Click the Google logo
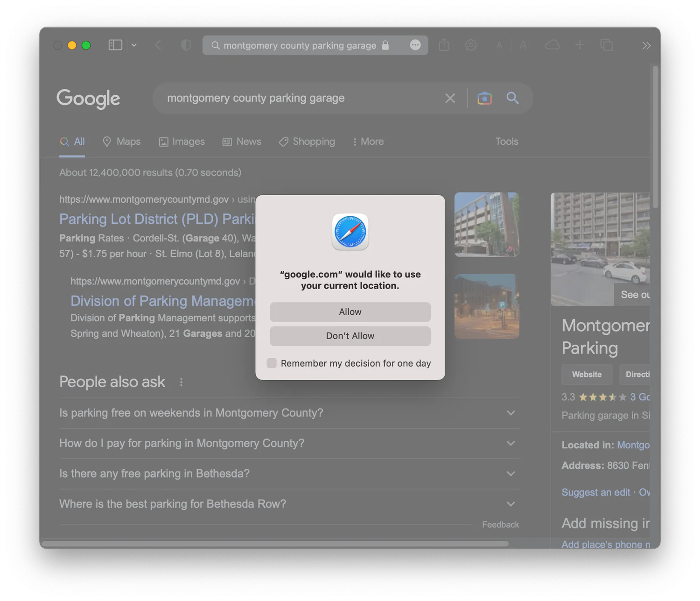 [x=88, y=99]
